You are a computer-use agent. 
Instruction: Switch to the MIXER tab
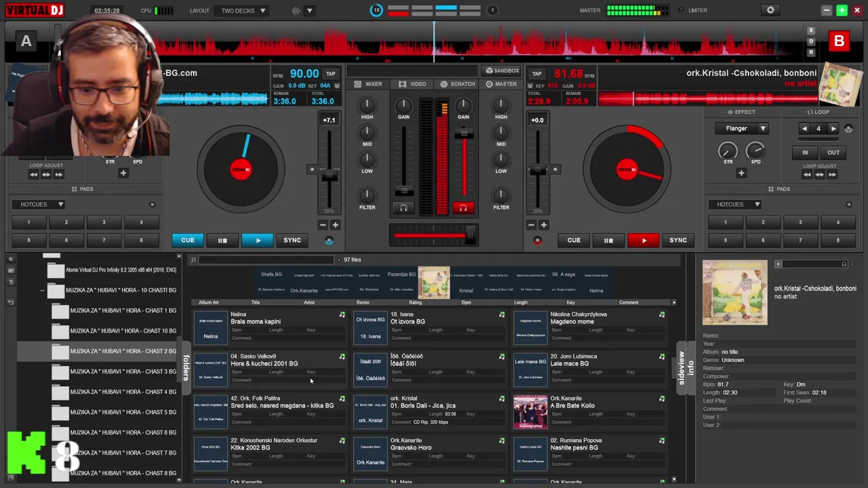click(x=368, y=84)
